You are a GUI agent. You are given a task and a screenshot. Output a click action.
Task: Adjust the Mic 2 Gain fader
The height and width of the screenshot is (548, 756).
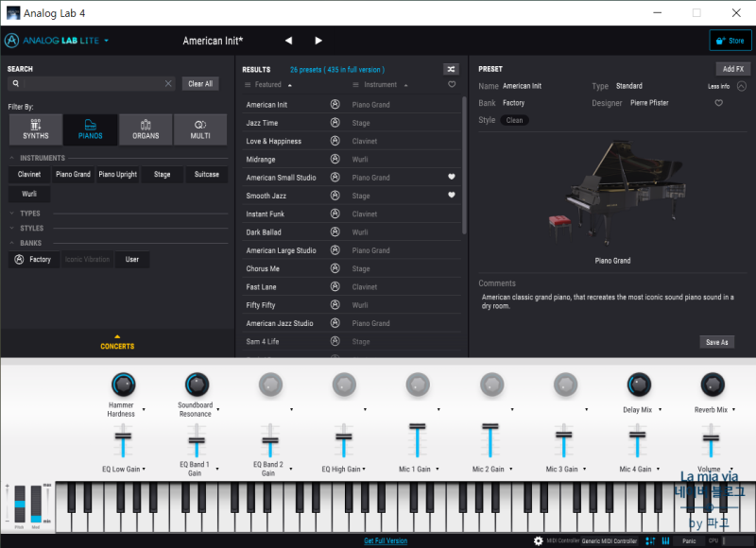click(490, 426)
